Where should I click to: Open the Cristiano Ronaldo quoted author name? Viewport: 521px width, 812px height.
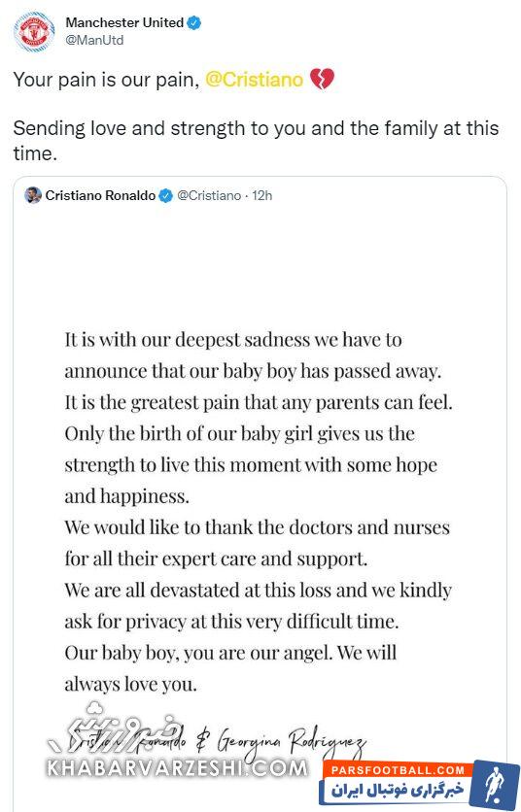(x=100, y=196)
